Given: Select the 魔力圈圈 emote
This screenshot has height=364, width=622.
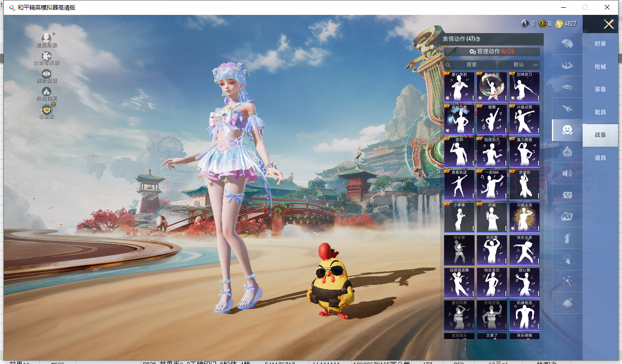Looking at the screenshot, I should pos(525,152).
